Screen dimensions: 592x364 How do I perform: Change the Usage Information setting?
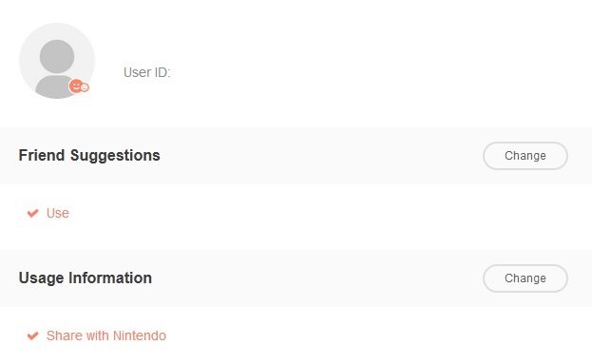[525, 278]
